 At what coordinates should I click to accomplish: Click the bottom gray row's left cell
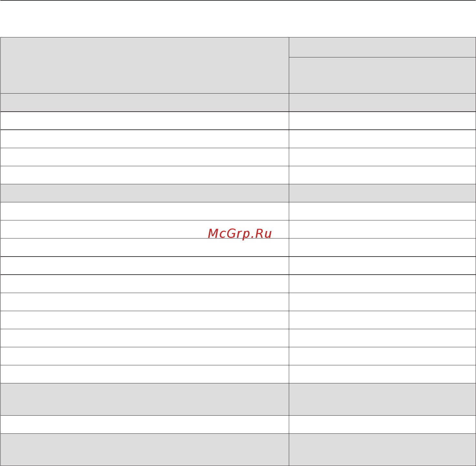pos(145,450)
